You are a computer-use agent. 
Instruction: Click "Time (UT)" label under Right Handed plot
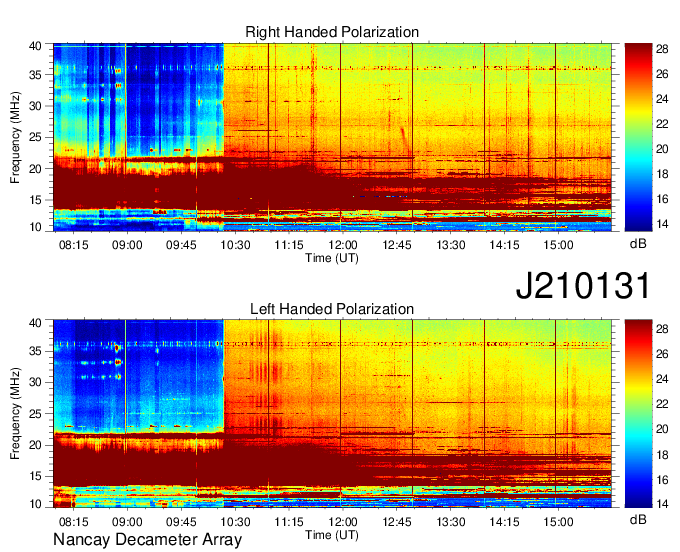[x=332, y=258]
